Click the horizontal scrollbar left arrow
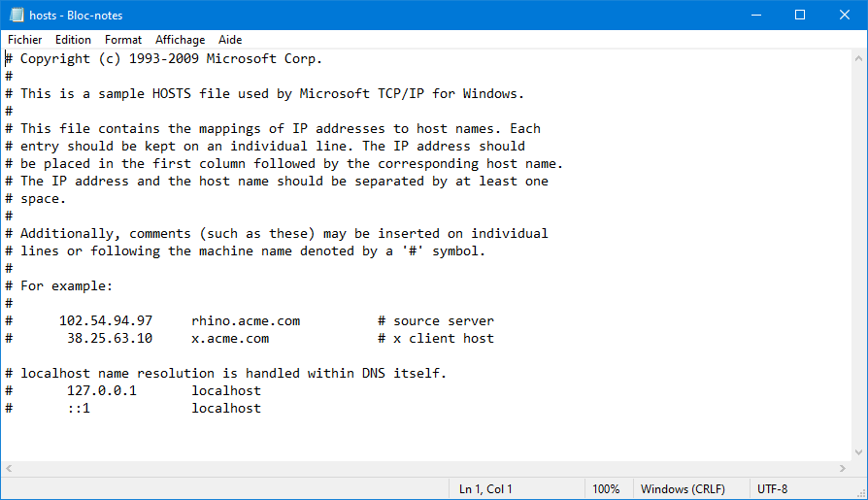Viewport: 868px width, 500px height. click(9, 468)
